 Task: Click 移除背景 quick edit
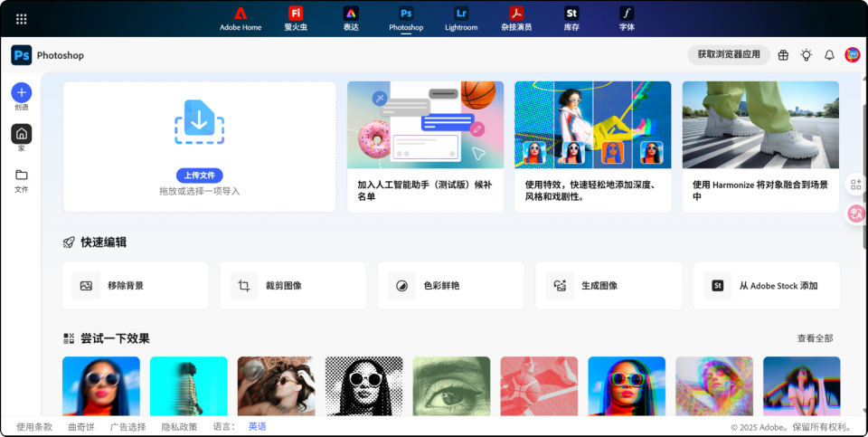(135, 286)
